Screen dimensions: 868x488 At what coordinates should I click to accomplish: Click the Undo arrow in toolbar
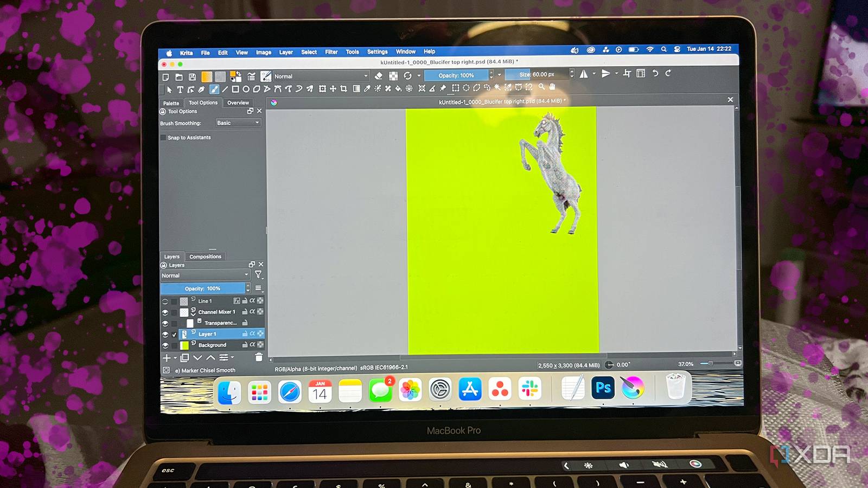(x=655, y=73)
